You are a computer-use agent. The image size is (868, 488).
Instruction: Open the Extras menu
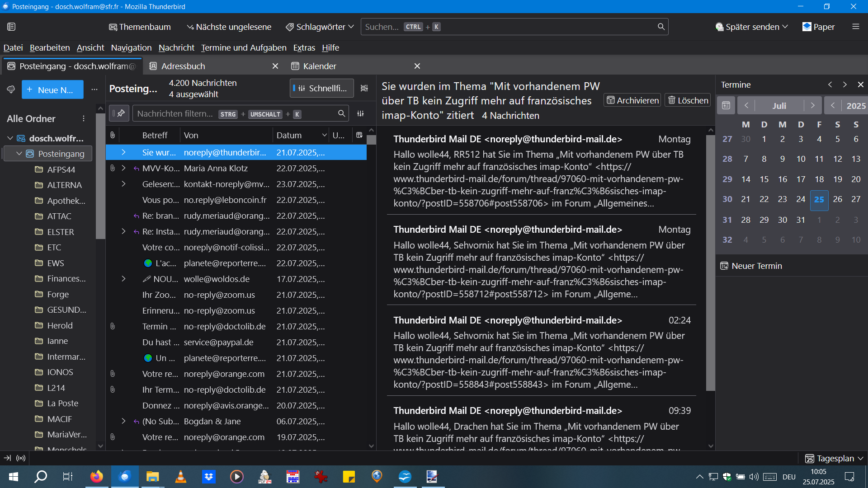click(x=304, y=47)
